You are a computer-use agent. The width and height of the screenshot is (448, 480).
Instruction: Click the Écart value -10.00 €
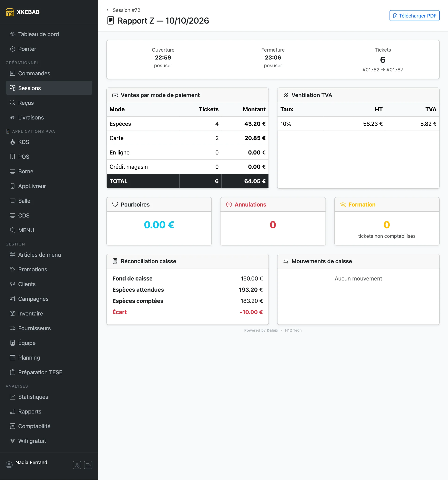pyautogui.click(x=251, y=312)
